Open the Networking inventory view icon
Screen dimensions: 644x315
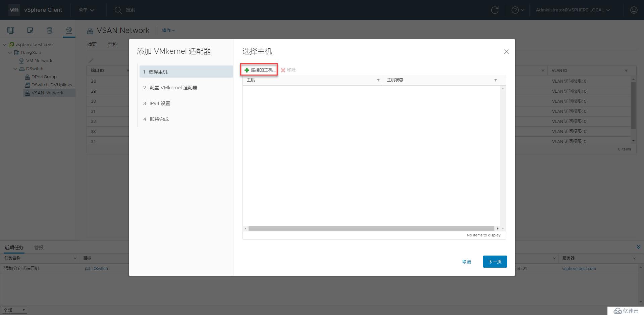pyautogui.click(x=69, y=31)
